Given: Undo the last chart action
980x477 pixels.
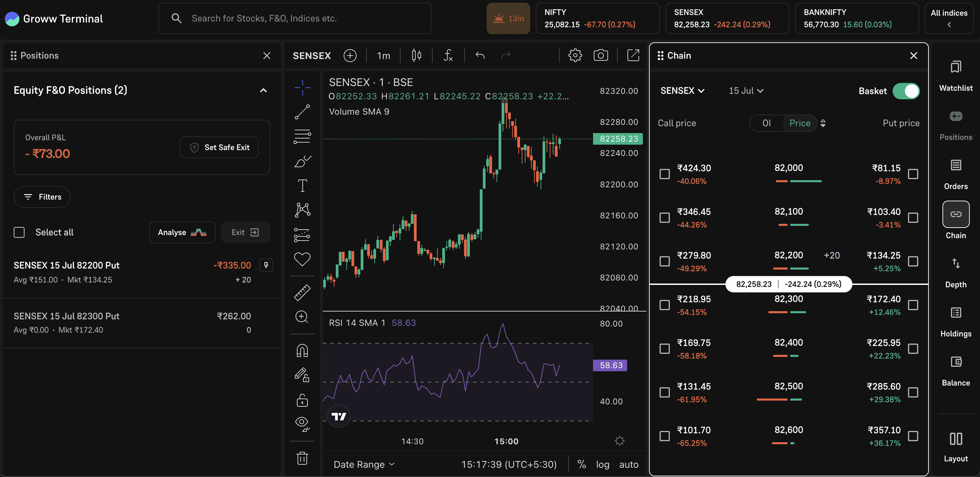Looking at the screenshot, I should coord(480,55).
